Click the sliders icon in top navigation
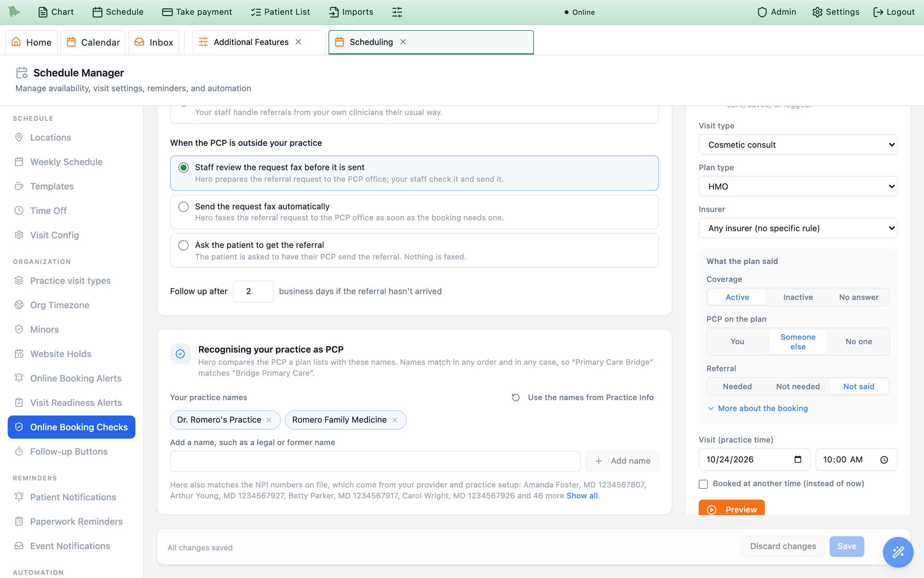Screen dimensions: 924x578 (397, 12)
